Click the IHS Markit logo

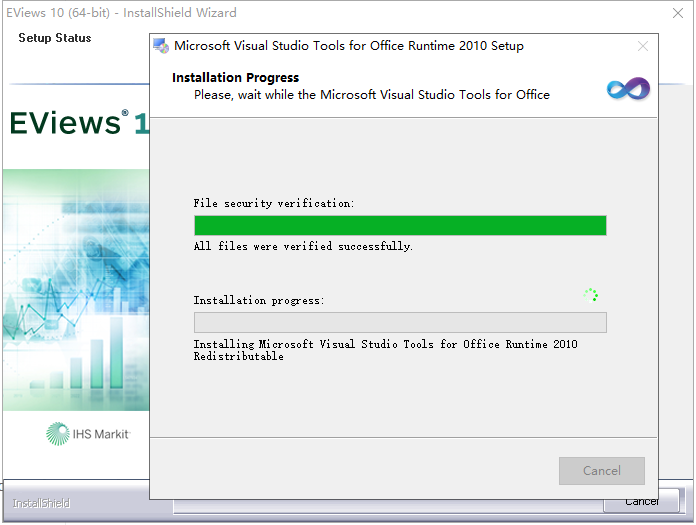[88, 433]
